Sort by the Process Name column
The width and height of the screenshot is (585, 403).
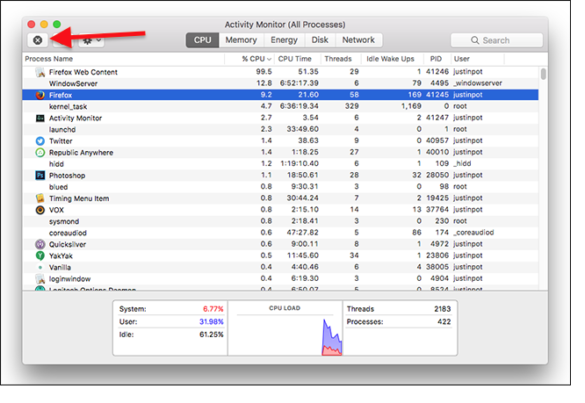123,59
